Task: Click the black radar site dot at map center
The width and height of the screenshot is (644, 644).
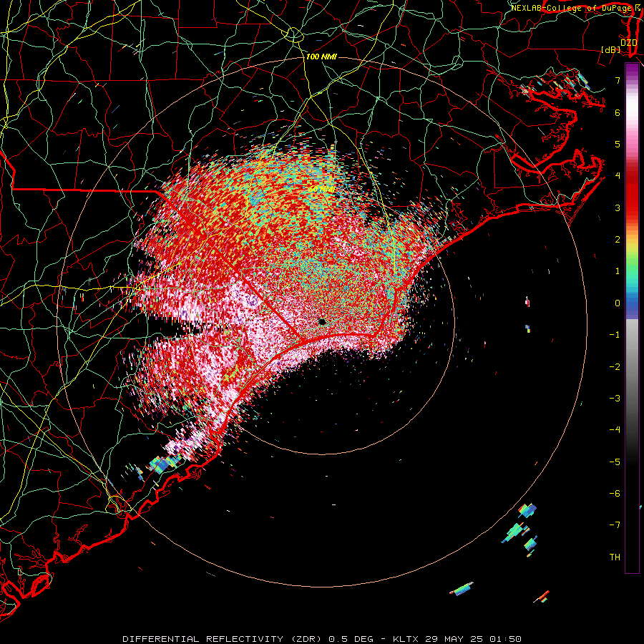Action: pyautogui.click(x=322, y=321)
